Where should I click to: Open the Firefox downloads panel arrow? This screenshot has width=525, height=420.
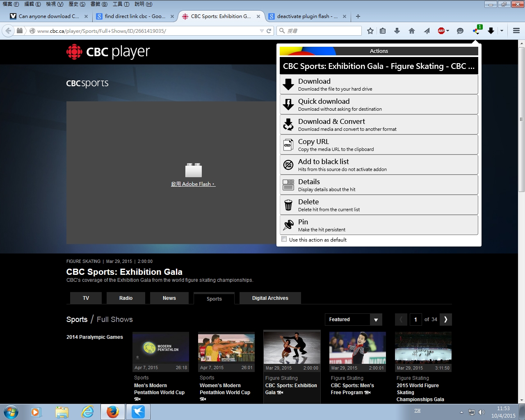(x=397, y=31)
